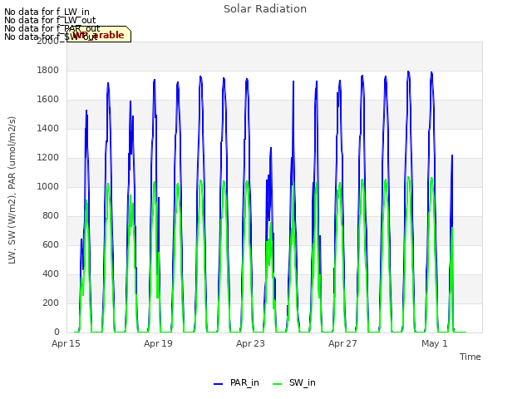Click the 'No data for f_PAR_out' message
This screenshot has height=399, width=532.
[x=52, y=28]
